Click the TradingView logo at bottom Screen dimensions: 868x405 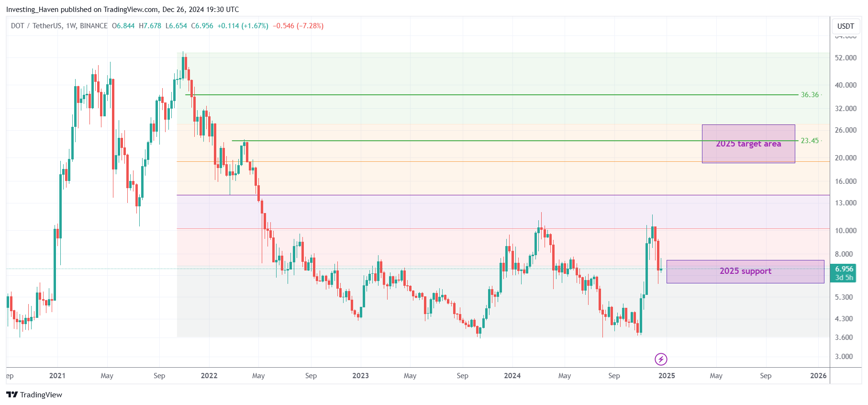click(x=34, y=394)
